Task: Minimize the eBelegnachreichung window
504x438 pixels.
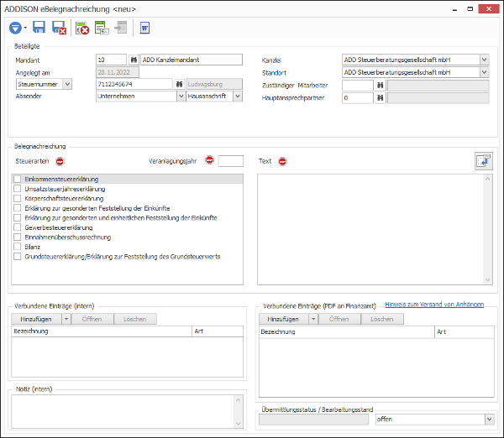Action: click(454, 9)
